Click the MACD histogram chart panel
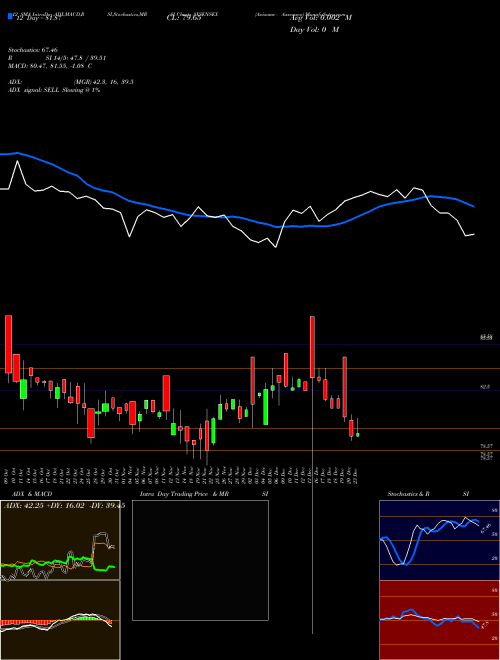 pos(60,620)
